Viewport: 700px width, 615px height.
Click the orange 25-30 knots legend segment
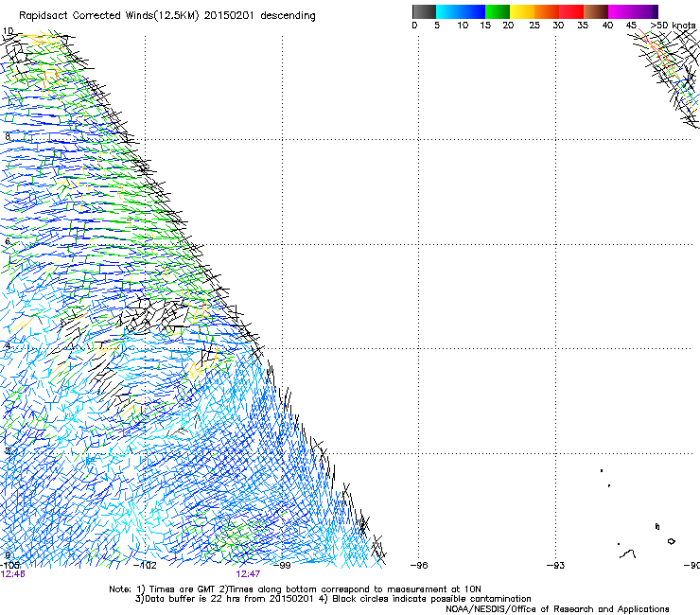(547, 11)
